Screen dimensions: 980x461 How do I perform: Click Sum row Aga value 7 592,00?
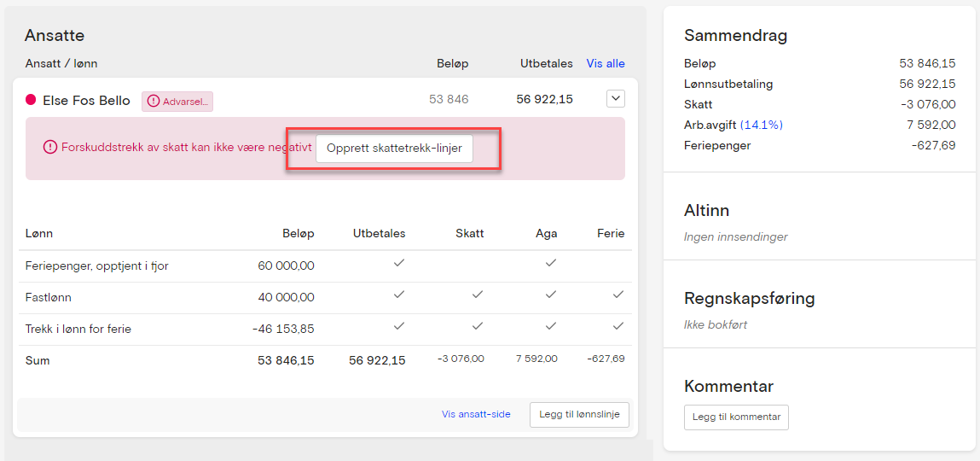(x=536, y=359)
